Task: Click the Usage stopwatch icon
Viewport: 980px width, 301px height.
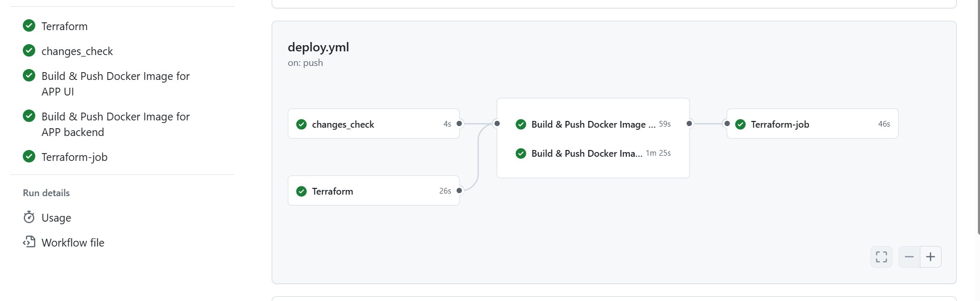Action: (29, 217)
